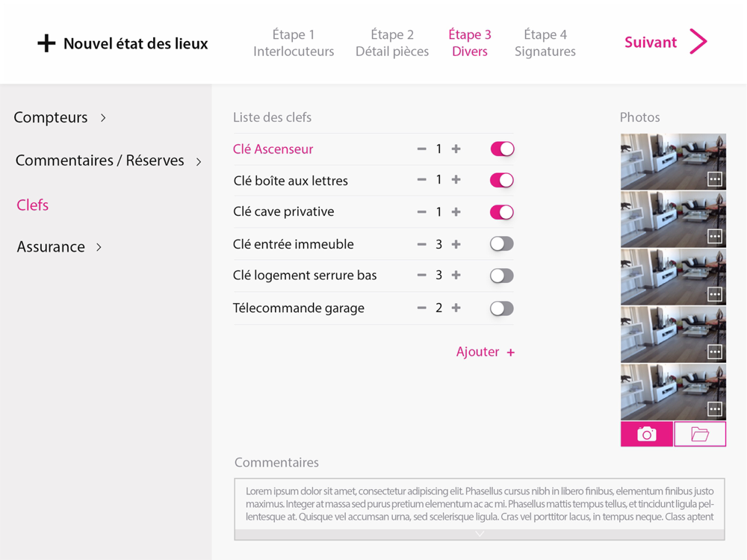Open options menu on the last photo
This screenshot has width=747, height=560.
tap(715, 409)
